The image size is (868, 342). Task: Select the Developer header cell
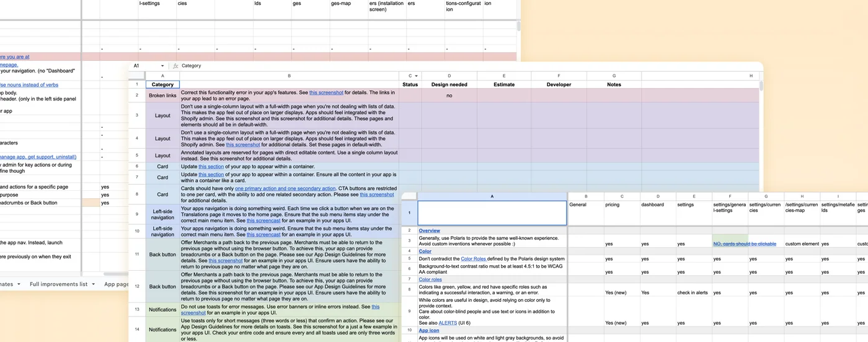coord(559,84)
